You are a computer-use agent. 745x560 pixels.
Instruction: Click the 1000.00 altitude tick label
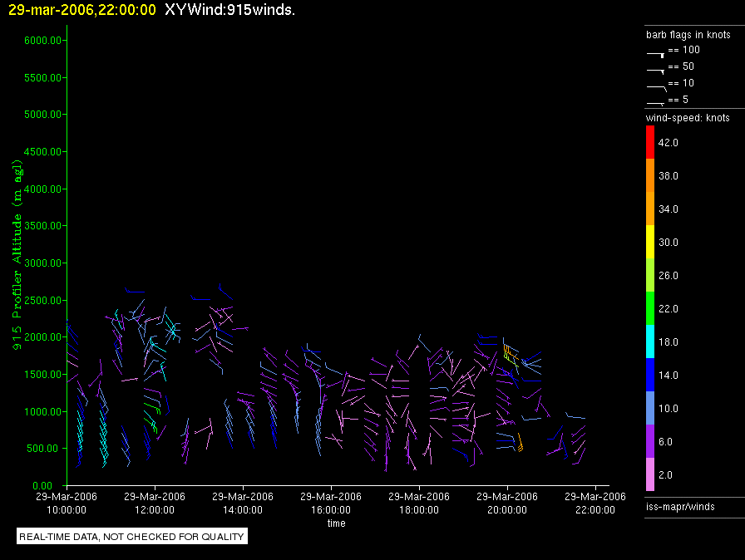pyautogui.click(x=42, y=411)
